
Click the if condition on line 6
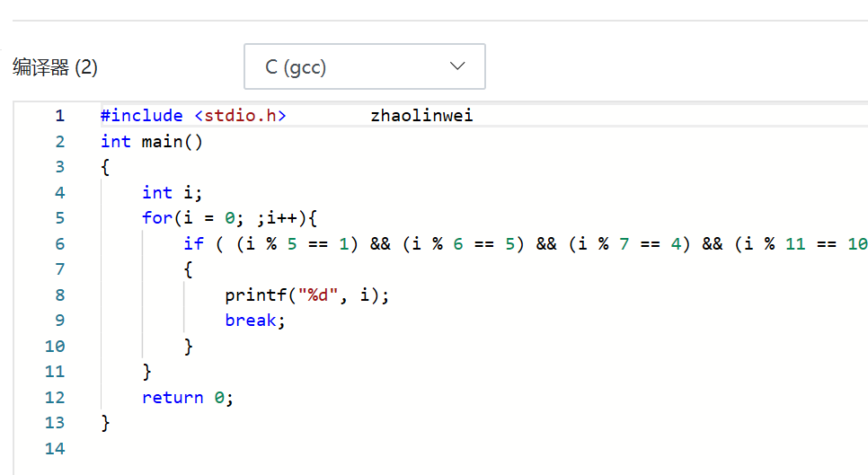(x=526, y=244)
